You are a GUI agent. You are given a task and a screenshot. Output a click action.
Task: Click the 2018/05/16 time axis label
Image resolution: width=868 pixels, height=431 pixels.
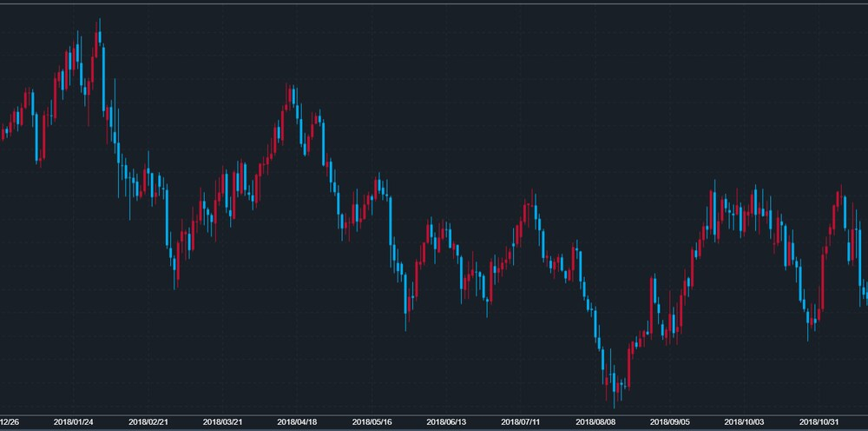click(372, 421)
